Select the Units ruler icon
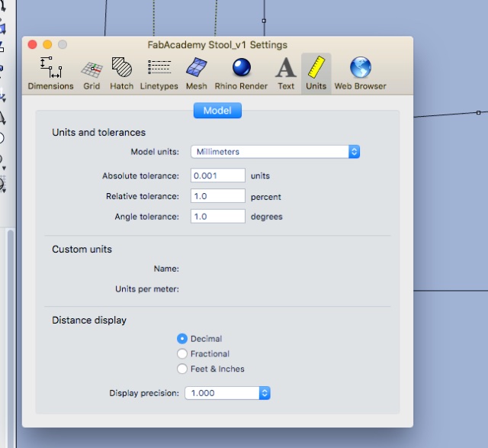This screenshot has height=448, width=488. coord(316,66)
